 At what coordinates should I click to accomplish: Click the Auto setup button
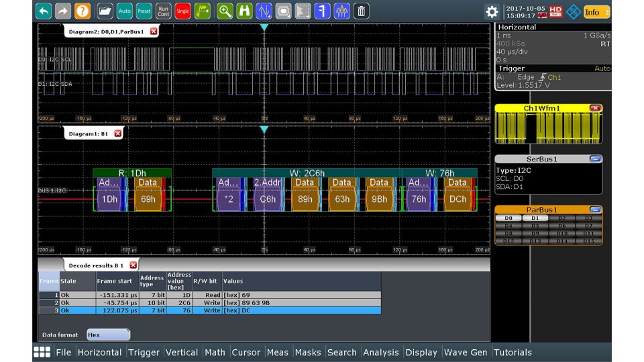[124, 11]
